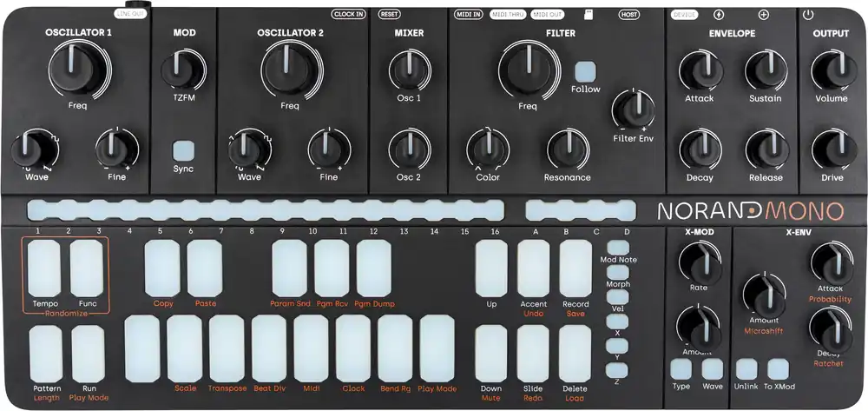The height and width of the screenshot is (411, 868).
Task: Tap the Pgm Dump pad
Action: point(373,268)
